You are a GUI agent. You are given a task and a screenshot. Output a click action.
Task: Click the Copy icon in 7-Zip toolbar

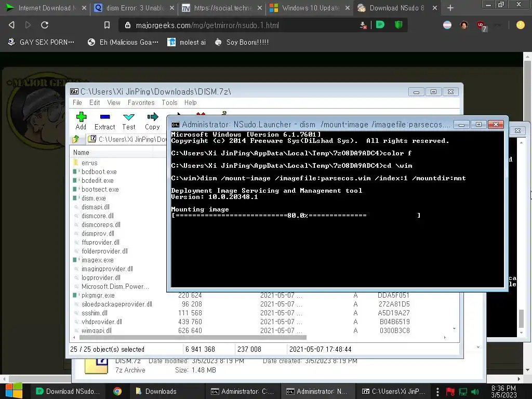pyautogui.click(x=152, y=121)
